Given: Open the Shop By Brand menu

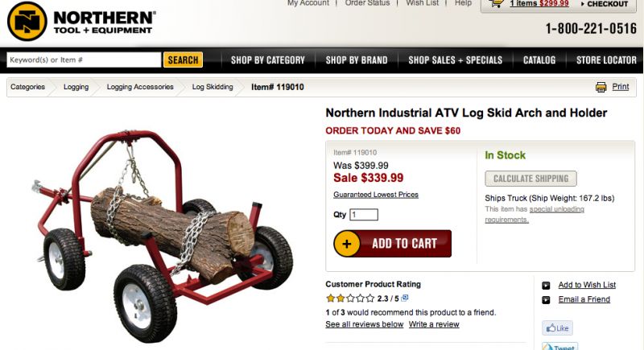Looking at the screenshot, I should point(357,60).
